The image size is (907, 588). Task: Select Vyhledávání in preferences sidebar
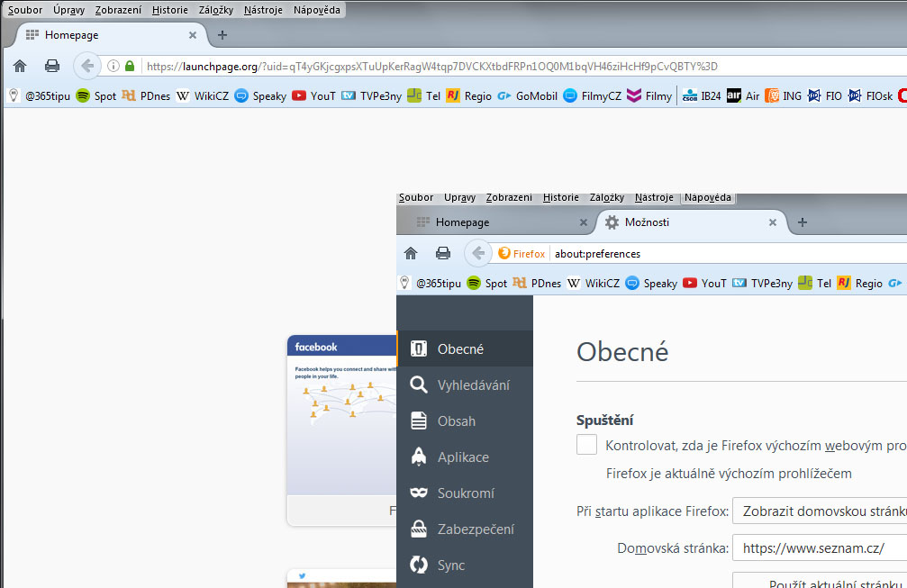[465, 385]
